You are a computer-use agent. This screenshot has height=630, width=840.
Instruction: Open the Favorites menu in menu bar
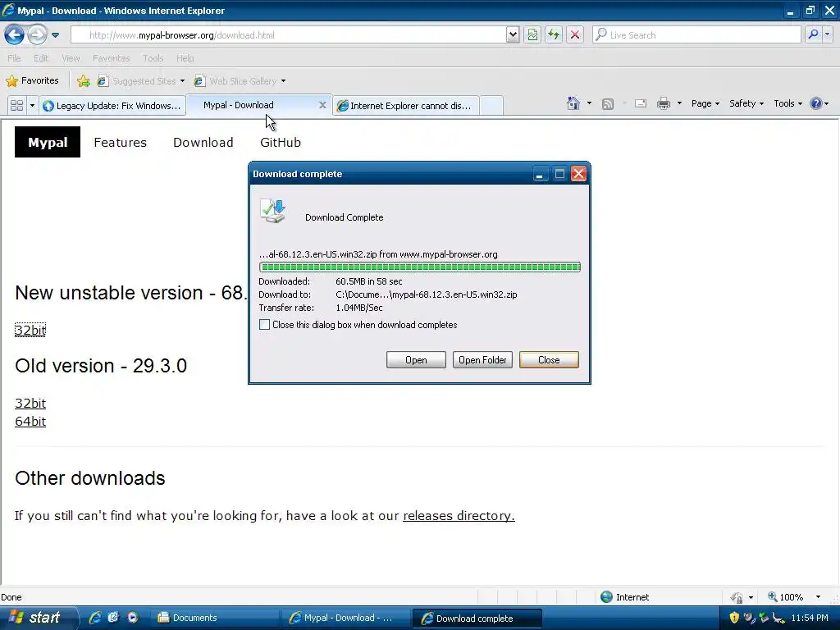pos(111,58)
